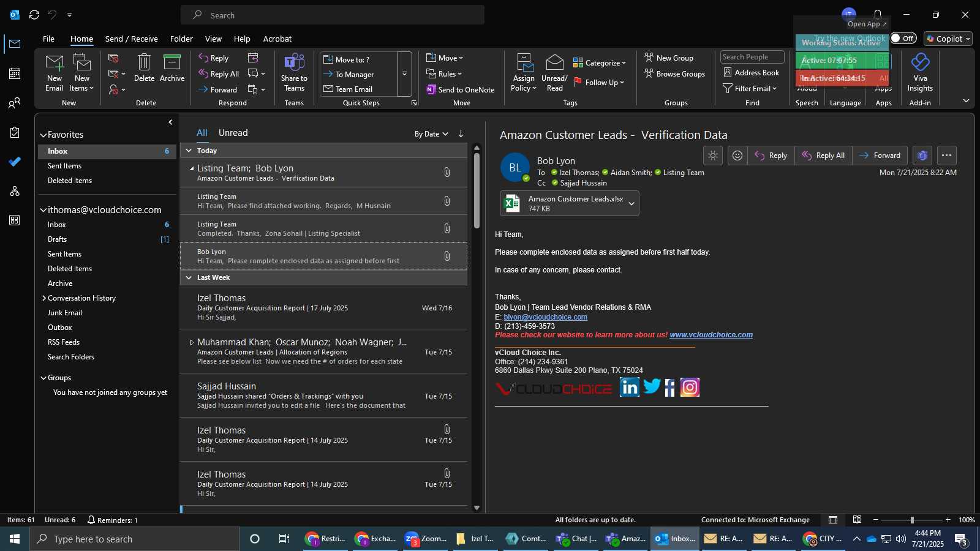The height and width of the screenshot is (551, 980).
Task: Open More Apps grid icon
Action: pos(15,220)
